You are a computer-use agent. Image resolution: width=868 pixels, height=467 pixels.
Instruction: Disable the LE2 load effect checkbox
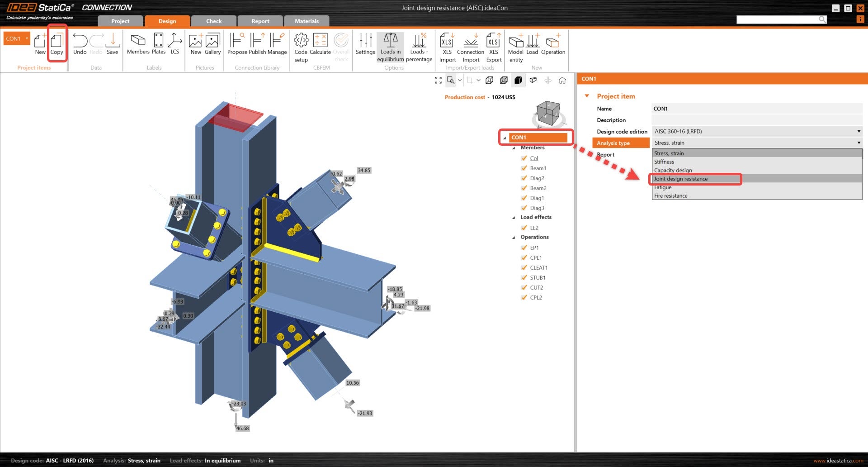tap(524, 228)
